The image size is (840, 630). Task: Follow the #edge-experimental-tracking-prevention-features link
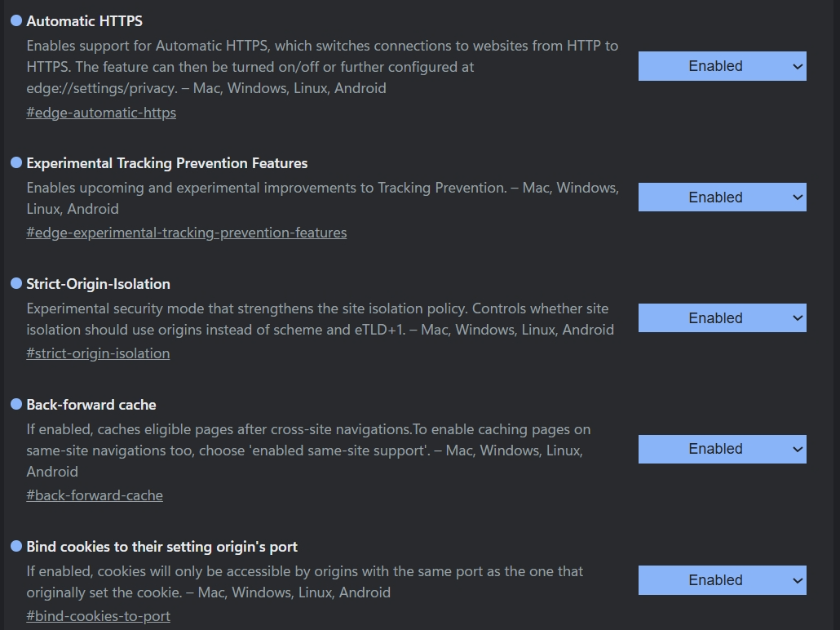[x=187, y=233]
